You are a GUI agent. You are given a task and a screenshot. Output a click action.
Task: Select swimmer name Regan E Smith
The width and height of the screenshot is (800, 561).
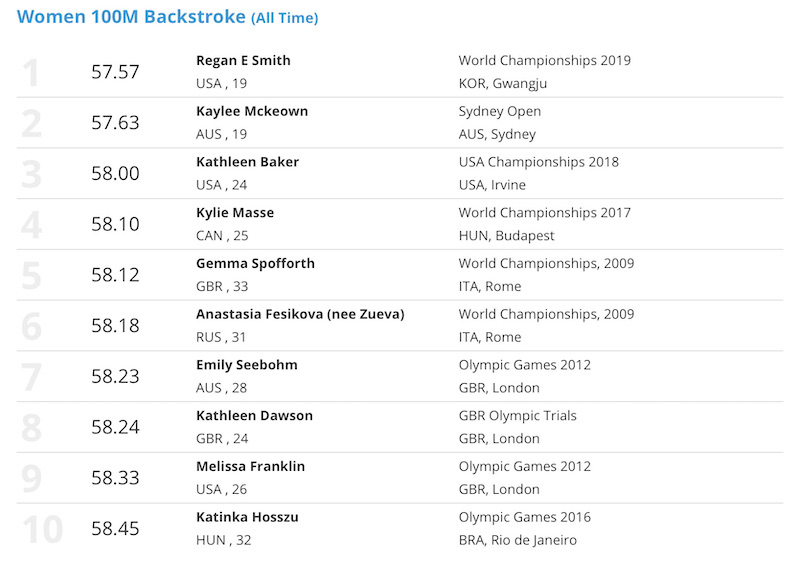243,60
